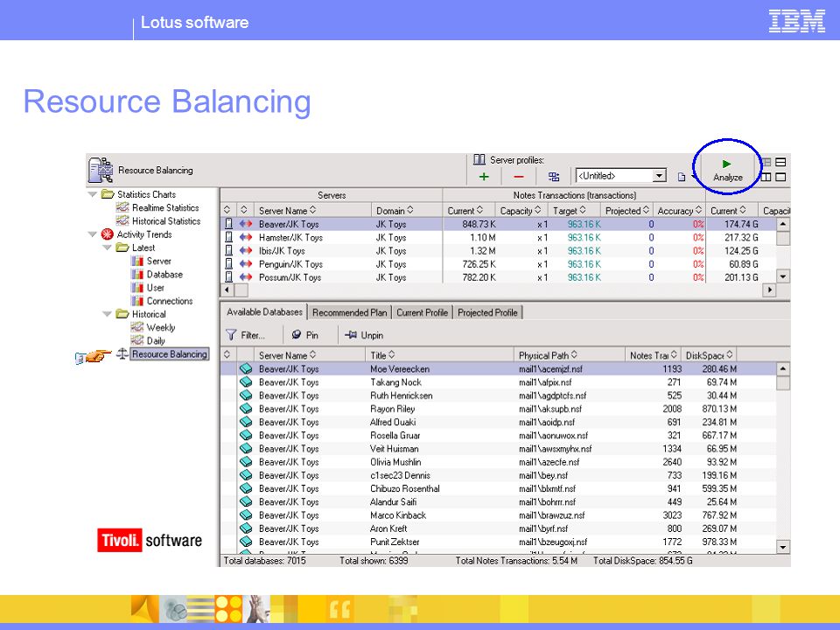Open the Recommended Plan tab
The image size is (840, 630).
coord(349,312)
